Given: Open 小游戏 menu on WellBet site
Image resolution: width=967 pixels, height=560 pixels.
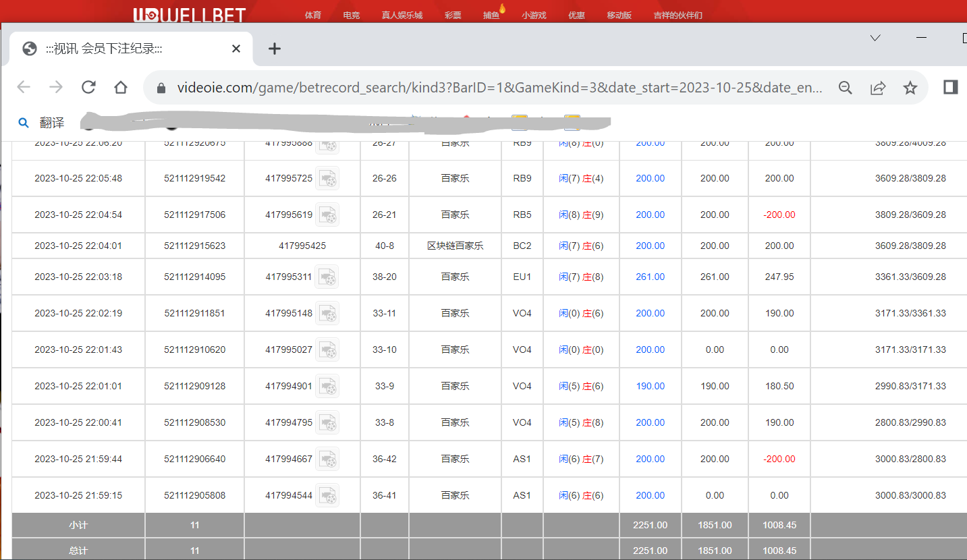Looking at the screenshot, I should tap(534, 15).
